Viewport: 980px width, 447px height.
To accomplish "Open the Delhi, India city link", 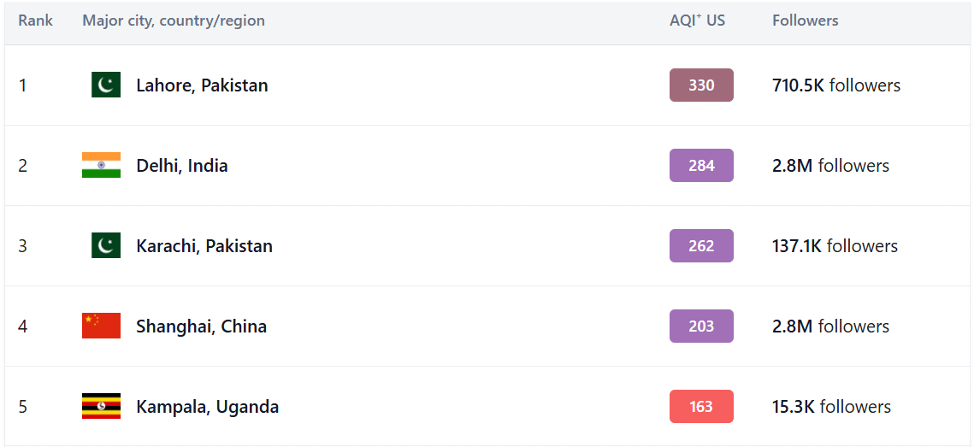I will pyautogui.click(x=182, y=166).
